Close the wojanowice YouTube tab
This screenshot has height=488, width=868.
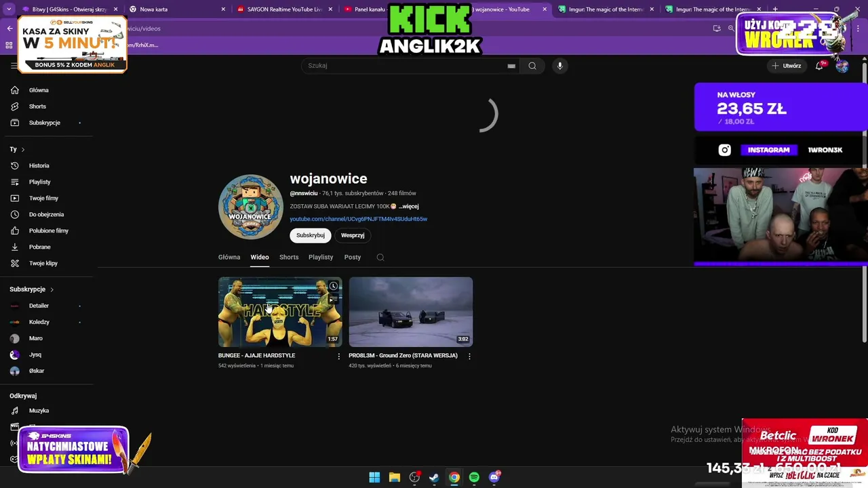point(545,9)
